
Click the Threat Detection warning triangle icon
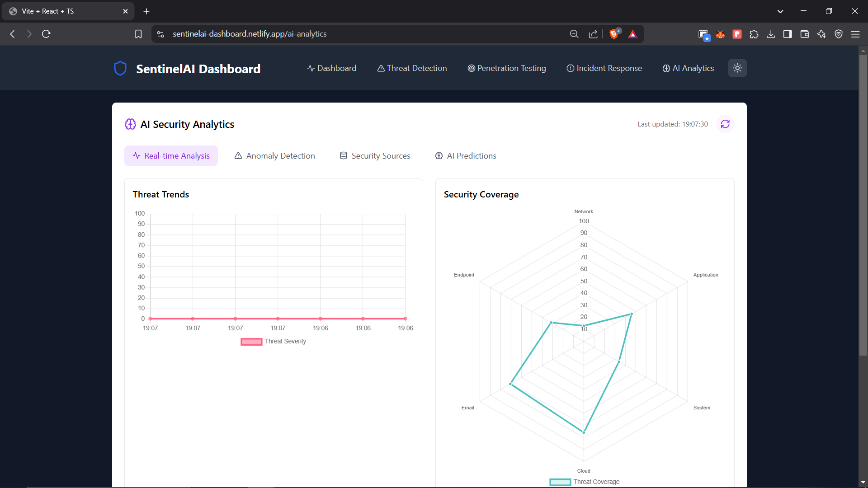click(x=381, y=68)
